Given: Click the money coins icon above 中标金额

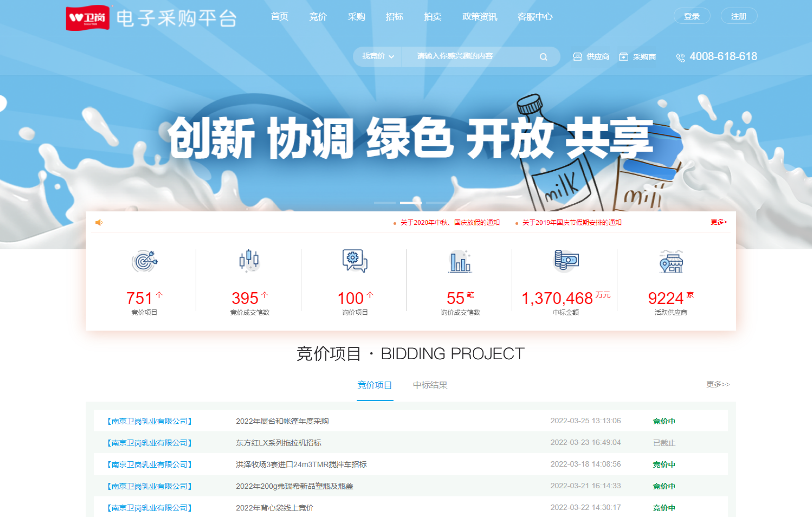Looking at the screenshot, I should click(566, 261).
